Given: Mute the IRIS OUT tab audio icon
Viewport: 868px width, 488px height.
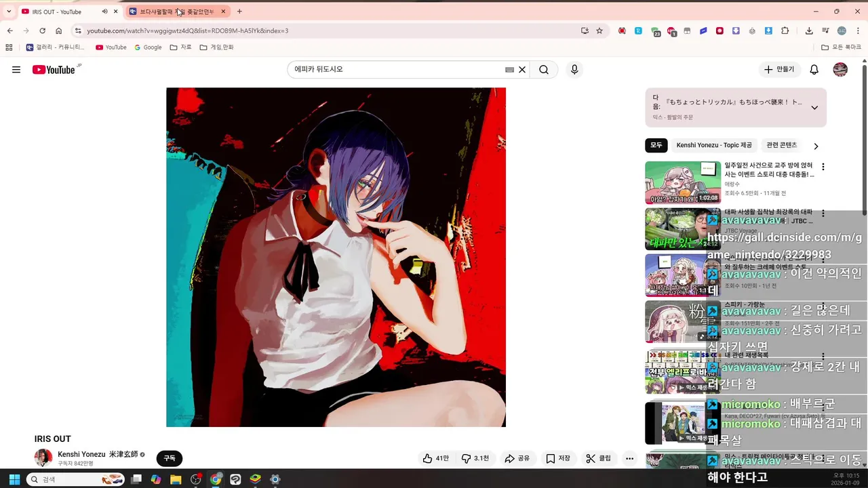Looking at the screenshot, I should pos(104,12).
